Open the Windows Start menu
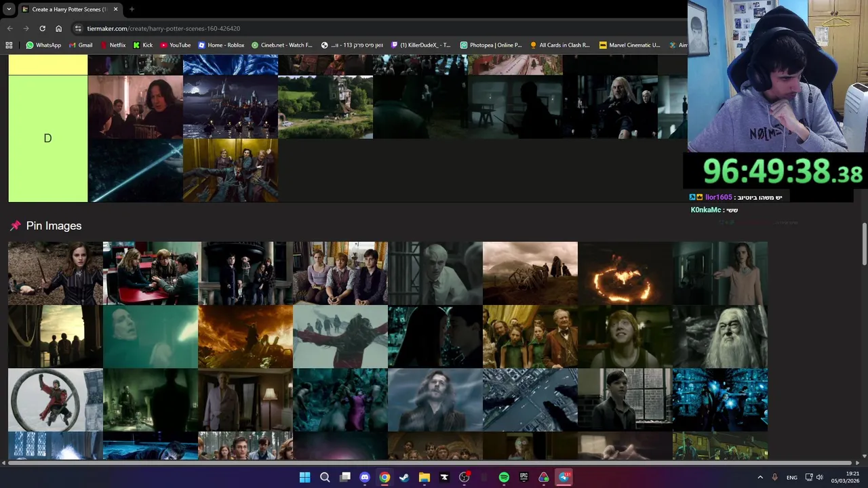 click(304, 477)
